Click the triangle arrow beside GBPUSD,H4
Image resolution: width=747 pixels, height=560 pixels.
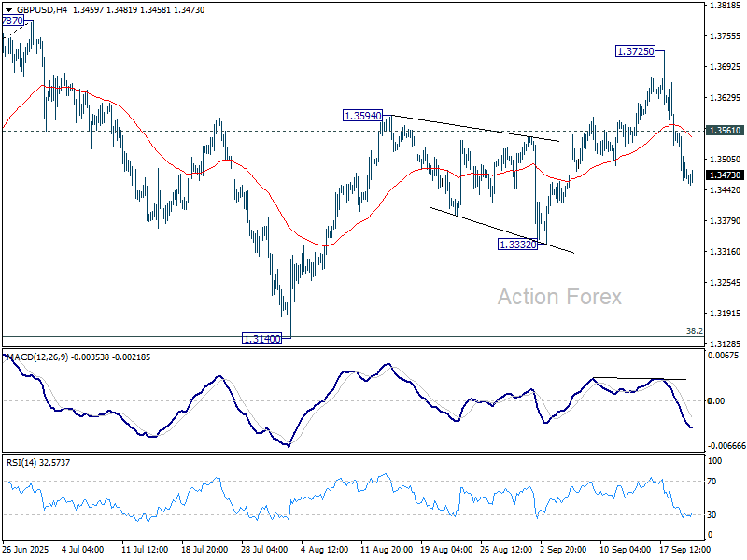pyautogui.click(x=7, y=8)
